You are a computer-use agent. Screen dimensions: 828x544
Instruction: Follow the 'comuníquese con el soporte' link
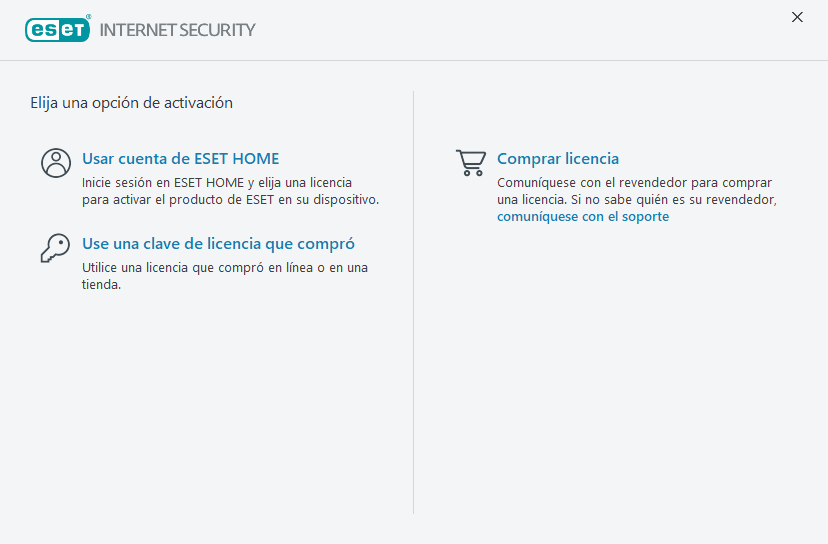pos(583,217)
